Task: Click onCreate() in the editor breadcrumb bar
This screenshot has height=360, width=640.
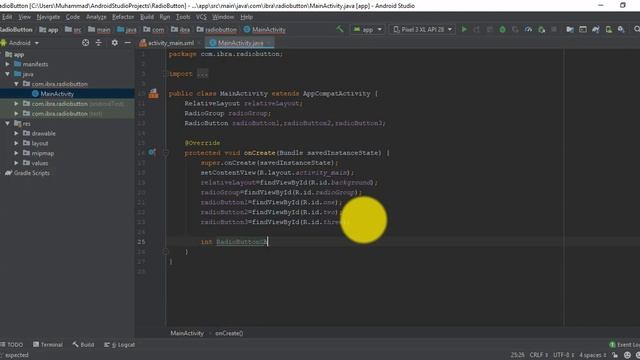Action: [x=229, y=333]
